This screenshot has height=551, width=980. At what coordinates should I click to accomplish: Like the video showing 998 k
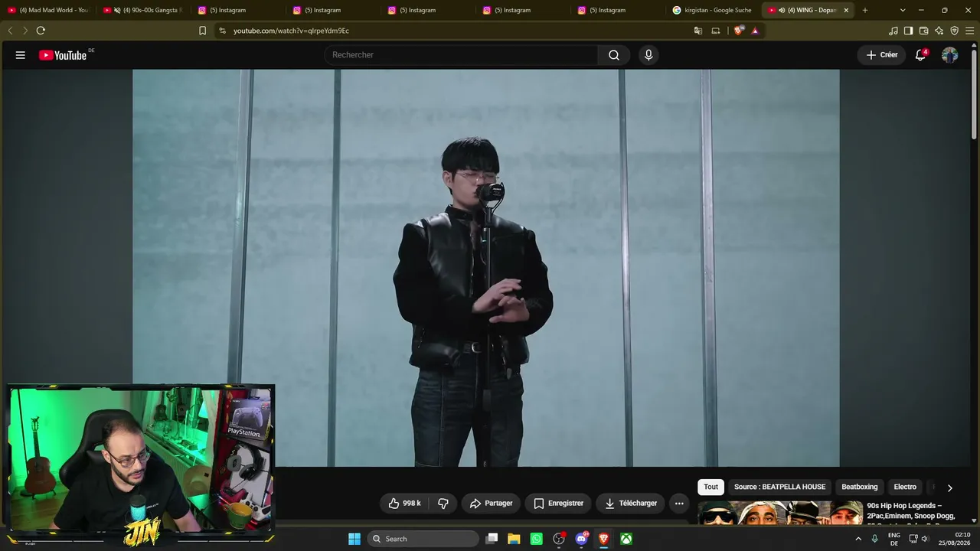pos(404,504)
